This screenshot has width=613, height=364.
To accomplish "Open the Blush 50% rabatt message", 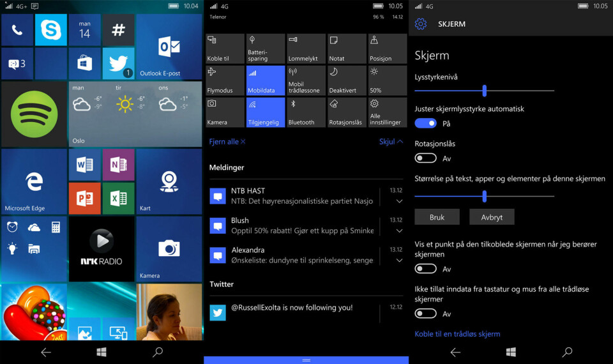I will pos(293,225).
